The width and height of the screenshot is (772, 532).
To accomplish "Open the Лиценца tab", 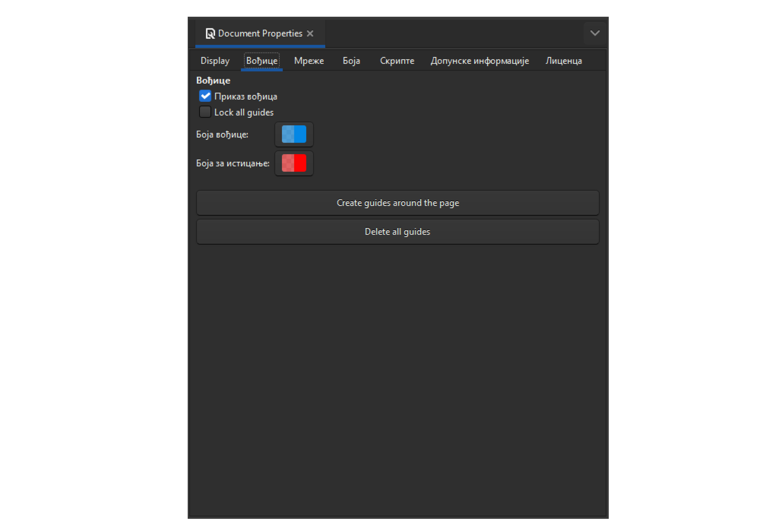I will [x=564, y=61].
